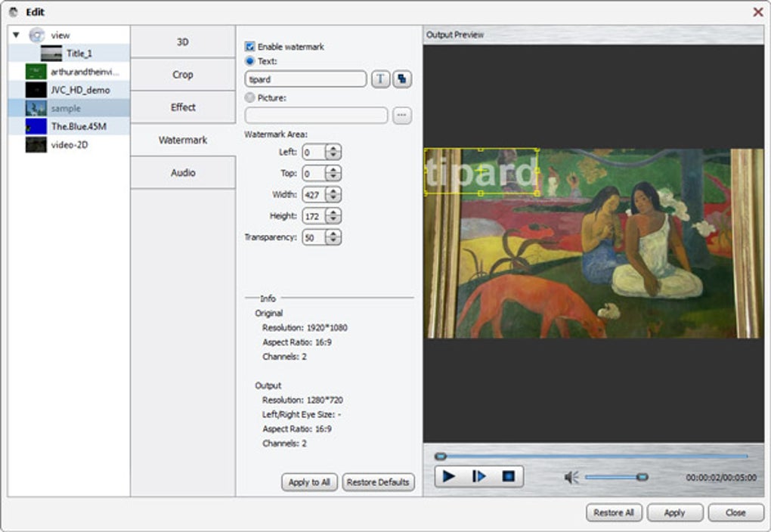The height and width of the screenshot is (532, 771).
Task: Click Apply to All button
Action: [x=309, y=482]
